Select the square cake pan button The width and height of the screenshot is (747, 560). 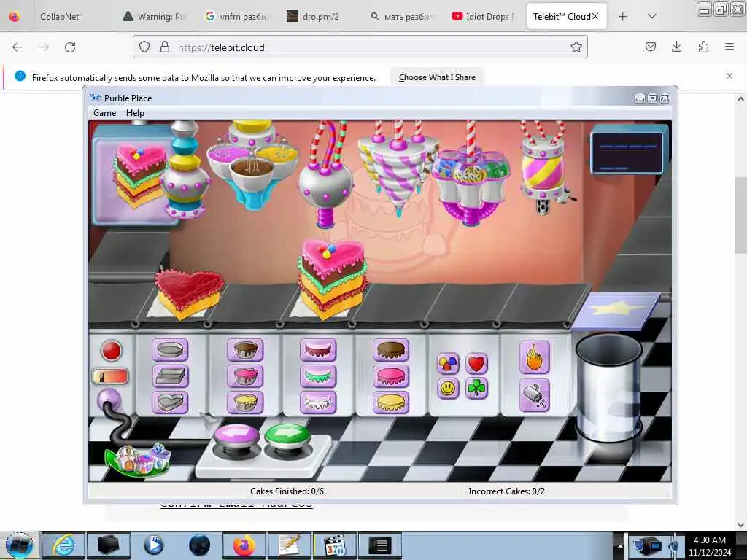coord(169,376)
